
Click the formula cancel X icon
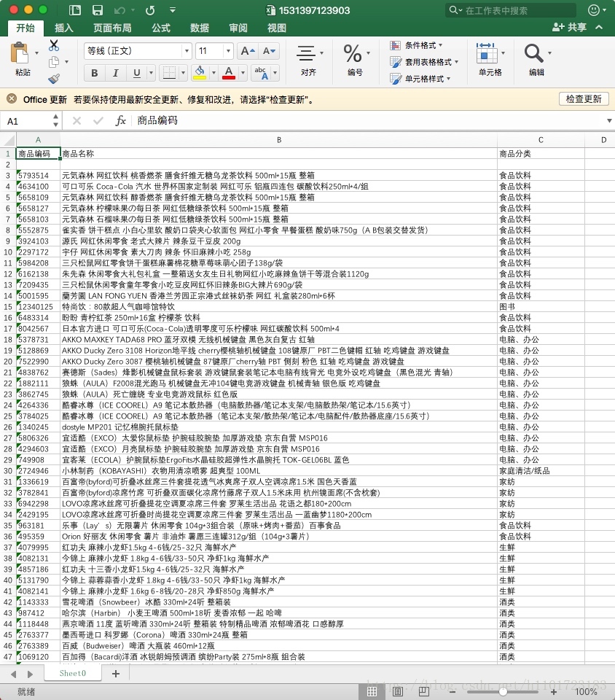77,120
